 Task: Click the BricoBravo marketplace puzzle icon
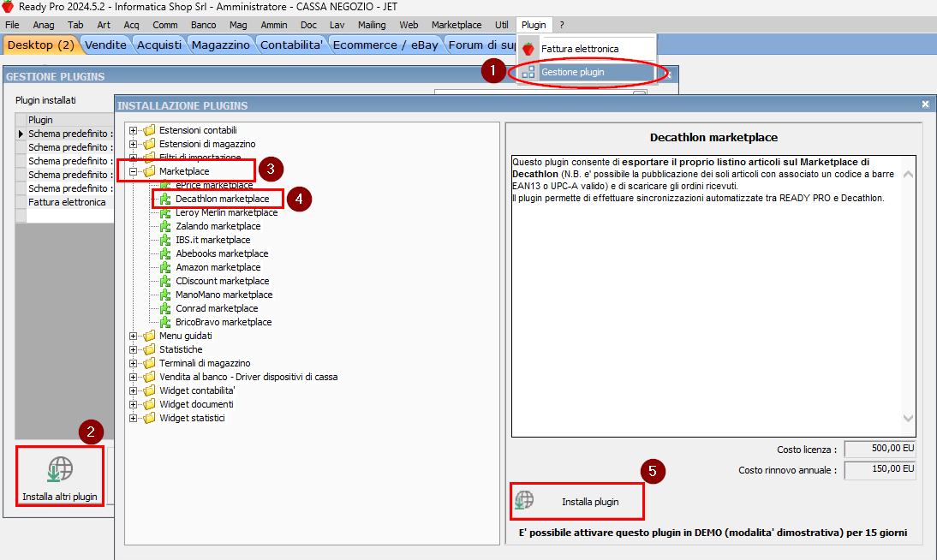165,322
